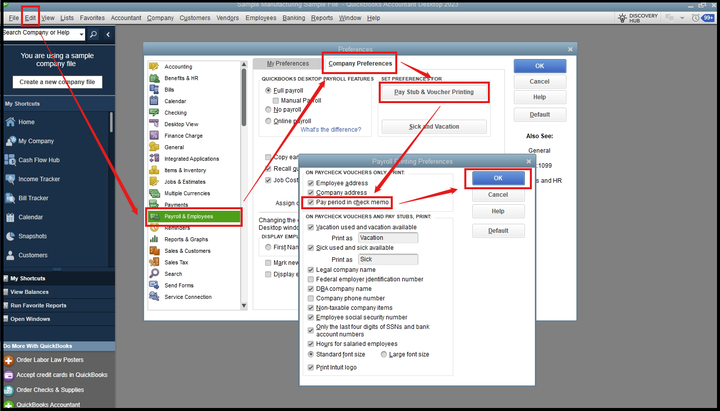
Task: Open the Employees menu
Action: [x=261, y=18]
